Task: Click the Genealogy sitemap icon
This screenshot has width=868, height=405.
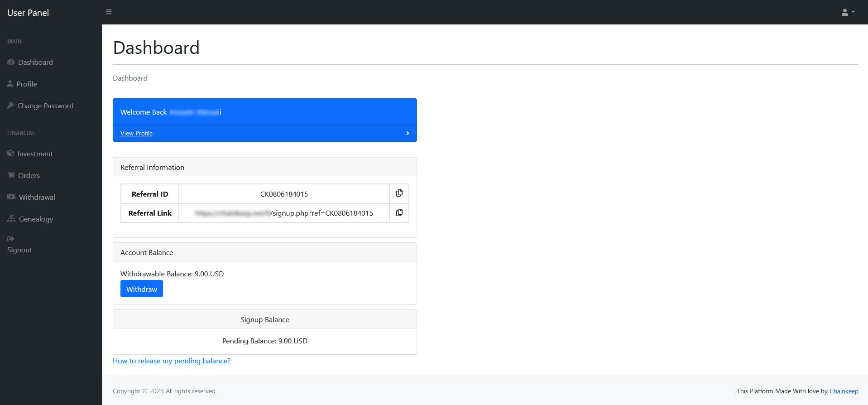Action: pos(11,219)
